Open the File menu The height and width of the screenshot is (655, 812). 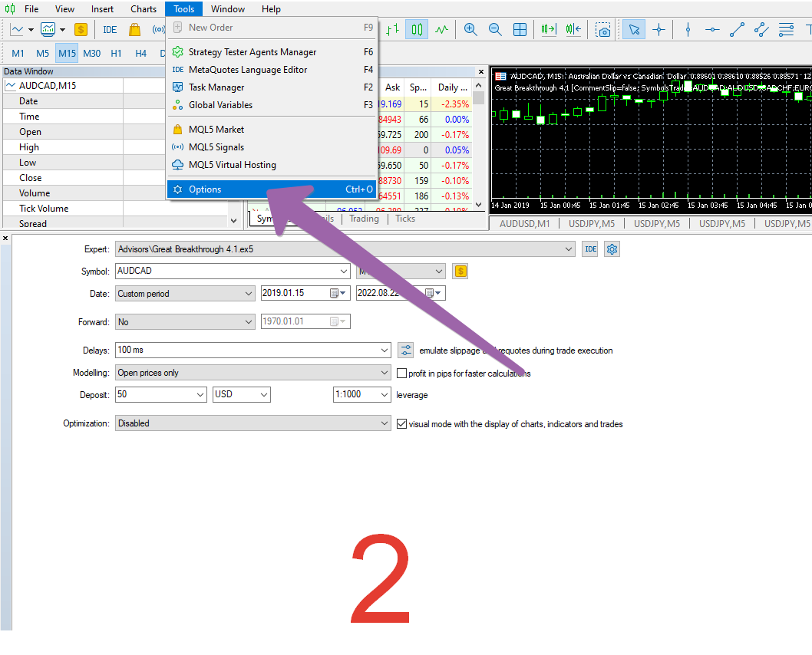pos(31,8)
